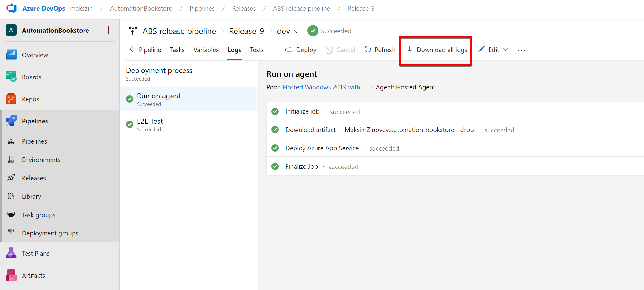Screen dimensions: 644x290
Task: Click the Test Plans flask icon
Action: coord(11,253)
